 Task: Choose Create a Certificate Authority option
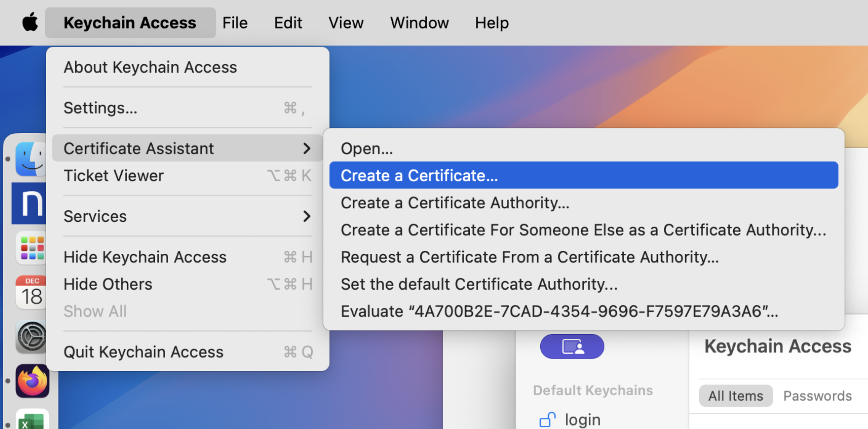pyautogui.click(x=455, y=203)
